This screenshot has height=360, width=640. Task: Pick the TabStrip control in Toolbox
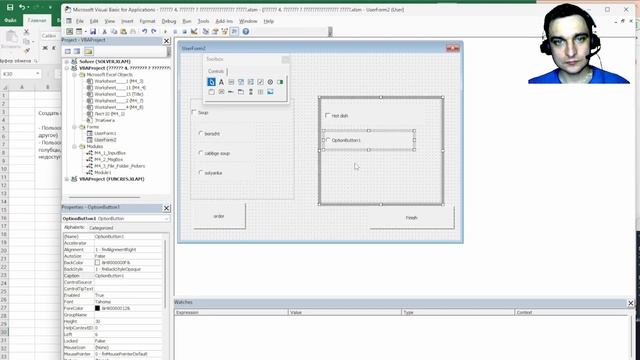tap(231, 92)
